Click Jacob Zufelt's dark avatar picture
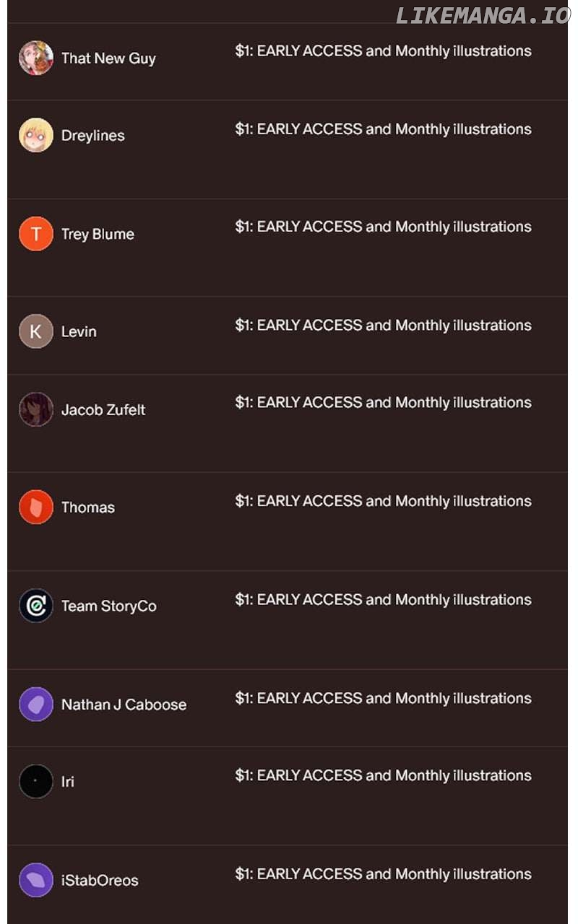578x924 pixels. click(x=36, y=409)
